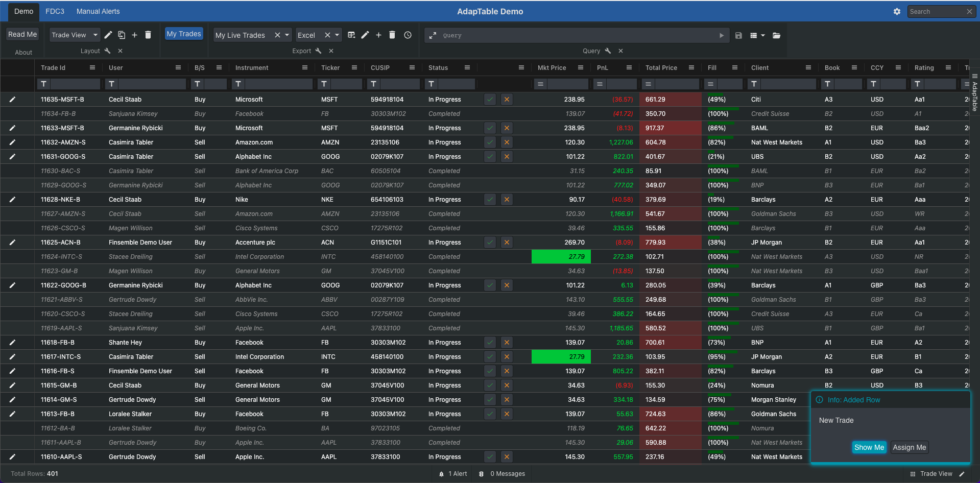Schedule an export using the clock icon
This screenshot has width=980, height=483.
[407, 35]
